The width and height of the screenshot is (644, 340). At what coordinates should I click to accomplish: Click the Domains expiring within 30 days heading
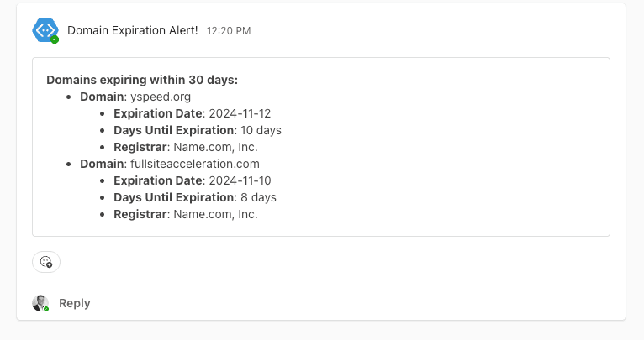point(142,80)
